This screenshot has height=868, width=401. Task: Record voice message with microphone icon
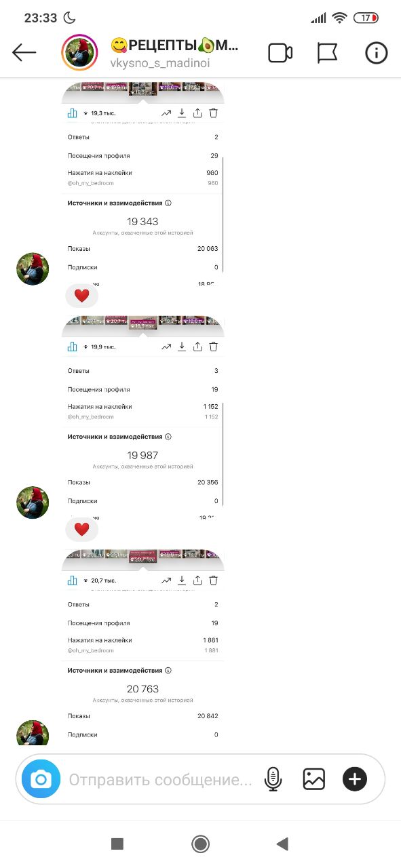[x=273, y=779]
